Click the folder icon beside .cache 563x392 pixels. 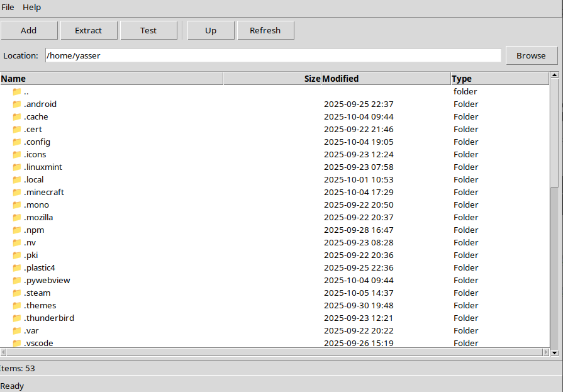pos(16,116)
